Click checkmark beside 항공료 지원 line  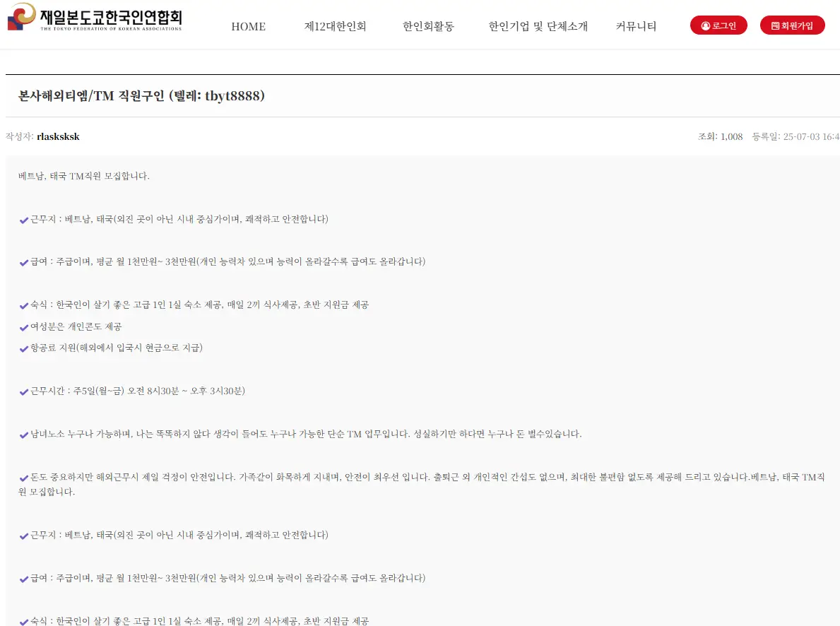(x=23, y=348)
